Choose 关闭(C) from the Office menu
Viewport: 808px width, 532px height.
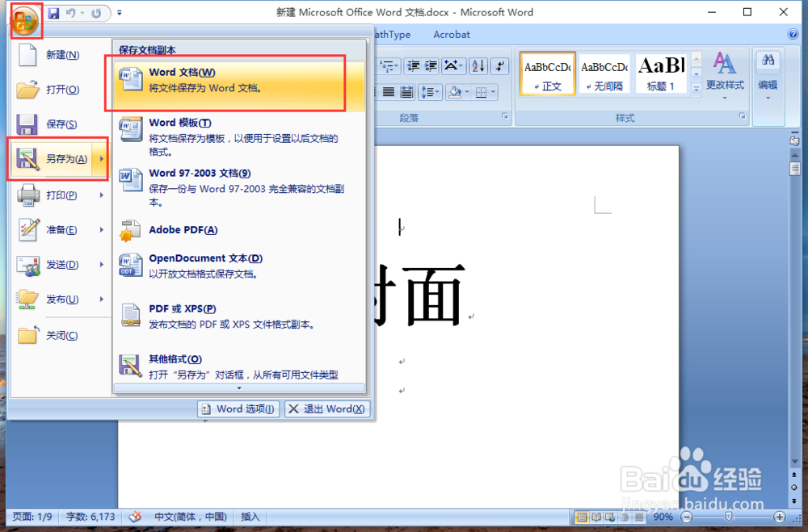pos(61,336)
